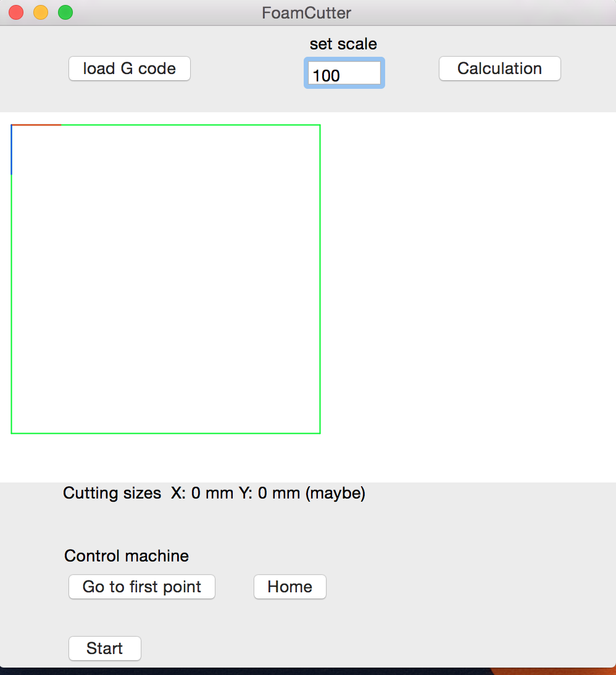This screenshot has height=675, width=616.
Task: Click the right edge of the green square
Action: click(x=320, y=278)
